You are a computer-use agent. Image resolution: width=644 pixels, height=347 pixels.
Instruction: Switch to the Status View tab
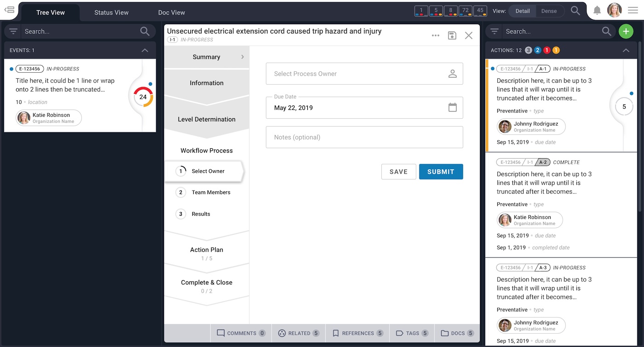pos(111,12)
